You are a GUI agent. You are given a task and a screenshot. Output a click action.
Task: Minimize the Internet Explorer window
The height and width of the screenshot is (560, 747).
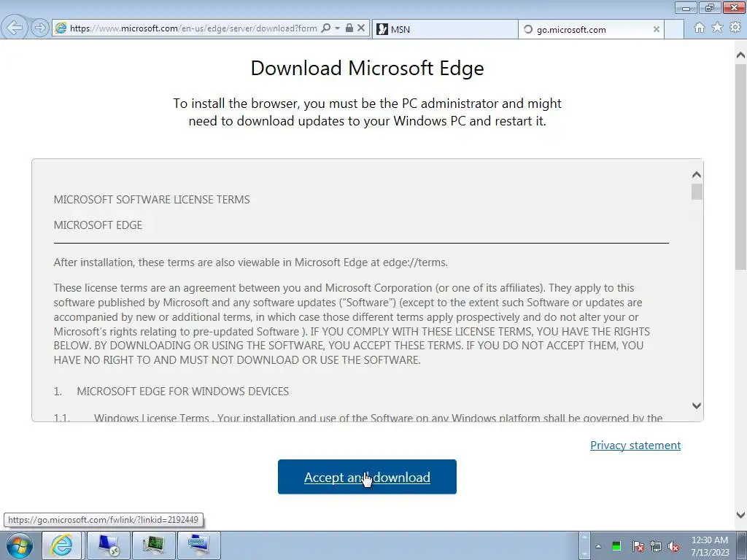tap(686, 7)
